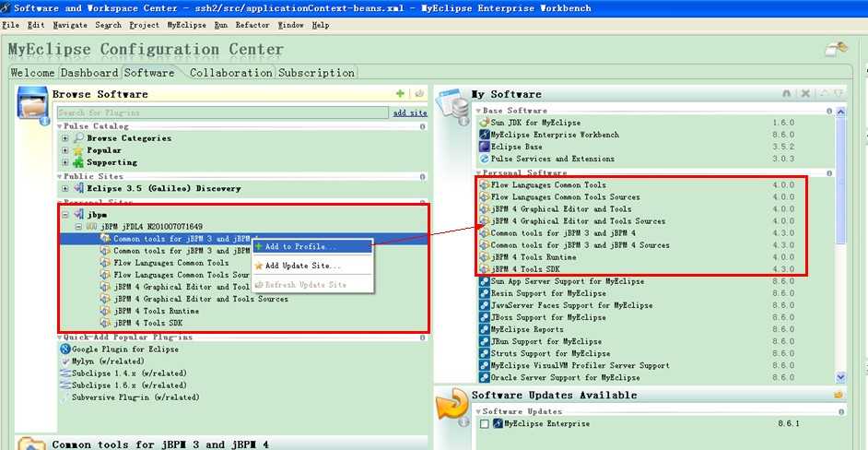
Task: Expand the Popular node
Action: tap(65, 150)
